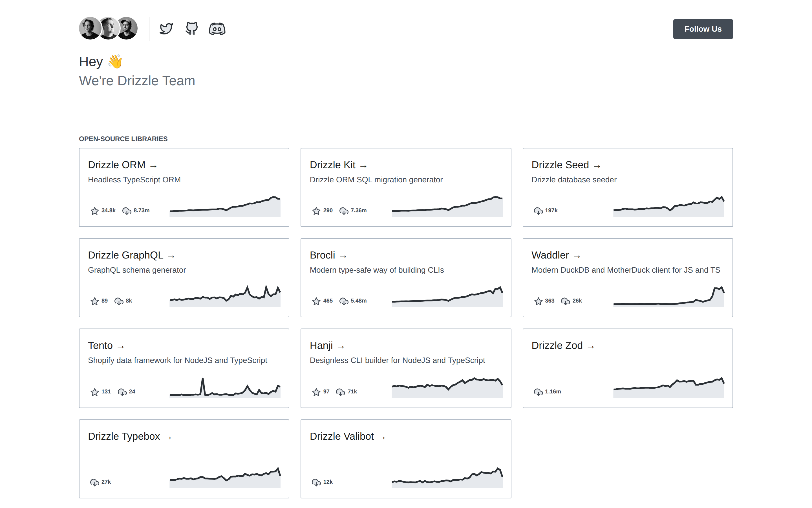Image resolution: width=812 pixels, height=508 pixels.
Task: Click the download icon on Tento card
Action: pyautogui.click(x=122, y=392)
